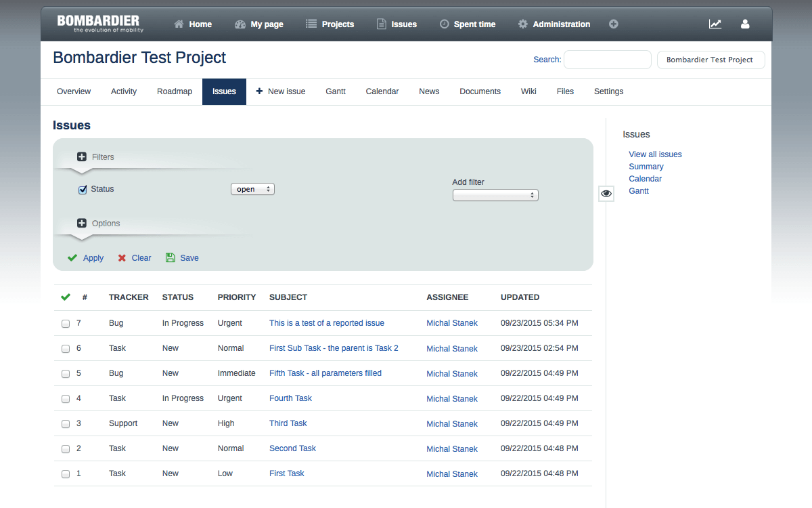The width and height of the screenshot is (812, 508).
Task: Select checkbox for issue 5
Action: 66,374
